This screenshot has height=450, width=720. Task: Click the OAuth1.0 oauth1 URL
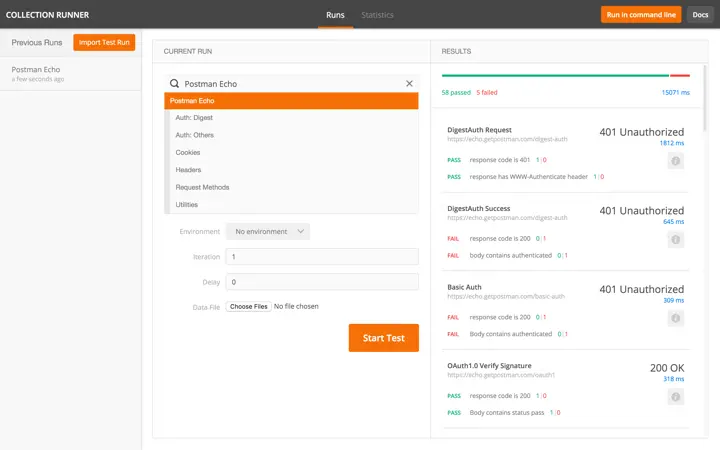[x=501, y=375]
